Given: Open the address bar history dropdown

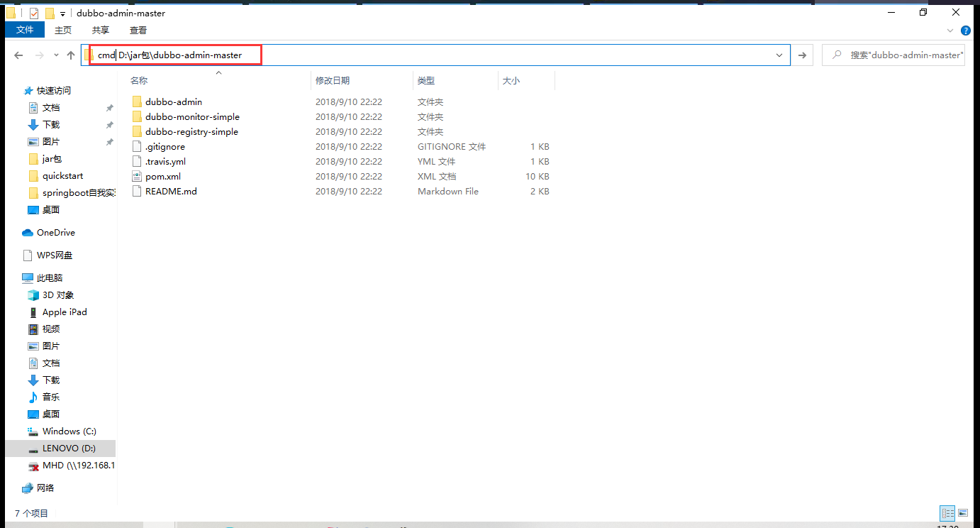Looking at the screenshot, I should tap(779, 55).
